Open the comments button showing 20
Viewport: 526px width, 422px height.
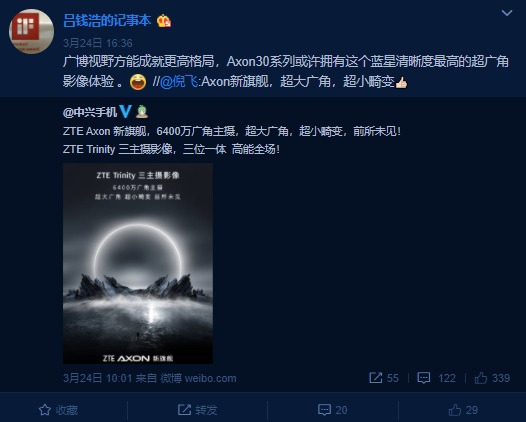[x=332, y=410]
